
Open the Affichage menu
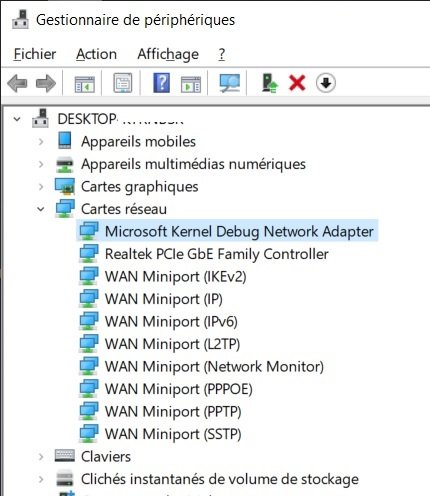[168, 54]
